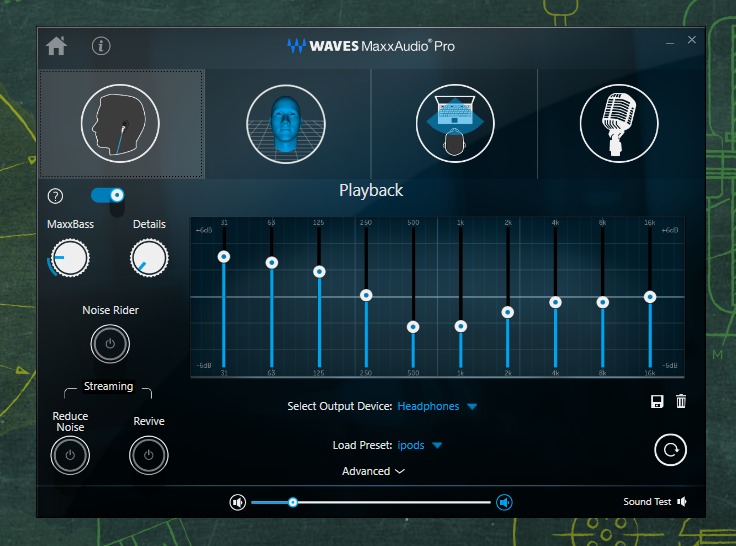Expand the dropdown arrow next to Headphones
The width and height of the screenshot is (736, 546).
(472, 407)
